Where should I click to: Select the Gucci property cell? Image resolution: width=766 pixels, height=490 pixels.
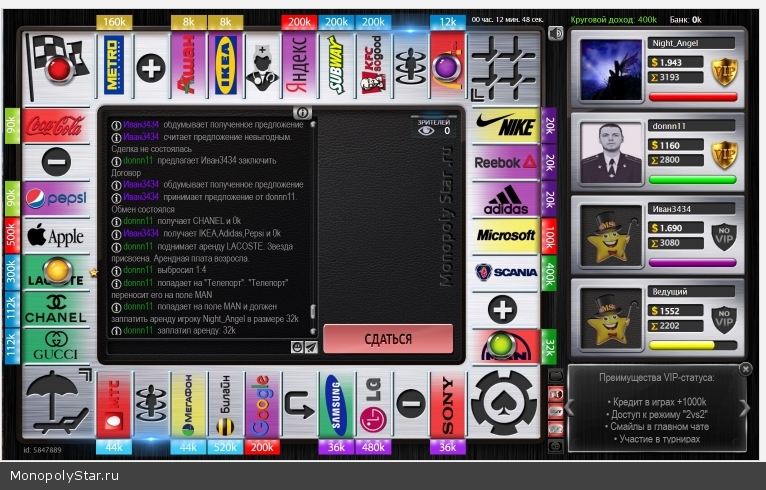56,346
